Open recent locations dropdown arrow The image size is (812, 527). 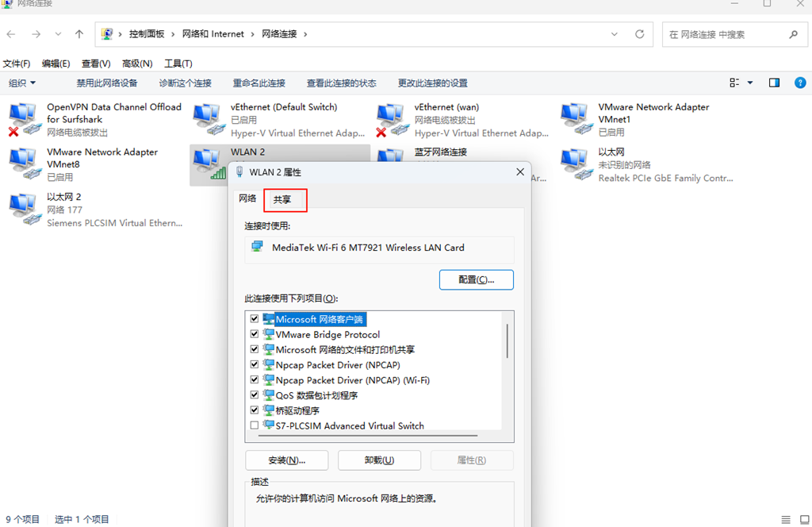pos(58,34)
